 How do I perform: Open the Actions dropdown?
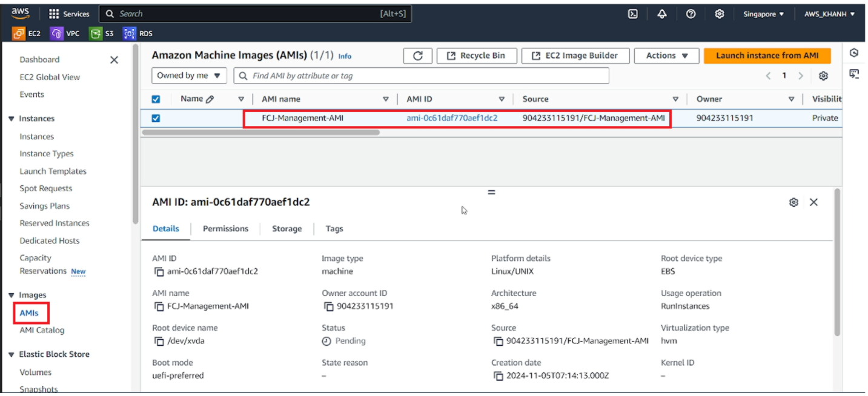click(666, 56)
